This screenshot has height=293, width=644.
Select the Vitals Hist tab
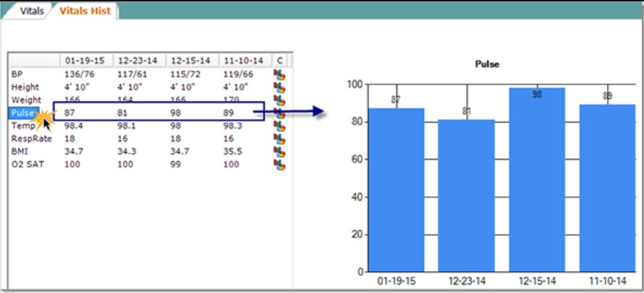coord(84,12)
